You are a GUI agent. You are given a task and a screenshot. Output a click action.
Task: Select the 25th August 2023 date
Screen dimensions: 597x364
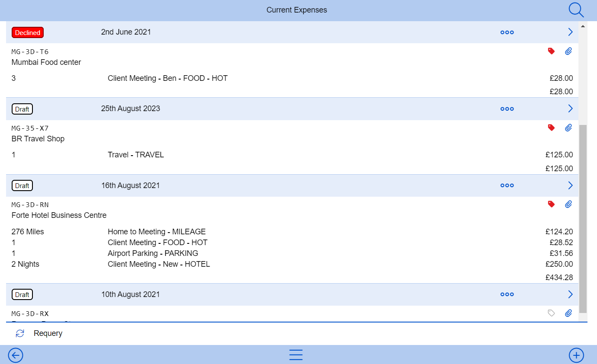[131, 109]
